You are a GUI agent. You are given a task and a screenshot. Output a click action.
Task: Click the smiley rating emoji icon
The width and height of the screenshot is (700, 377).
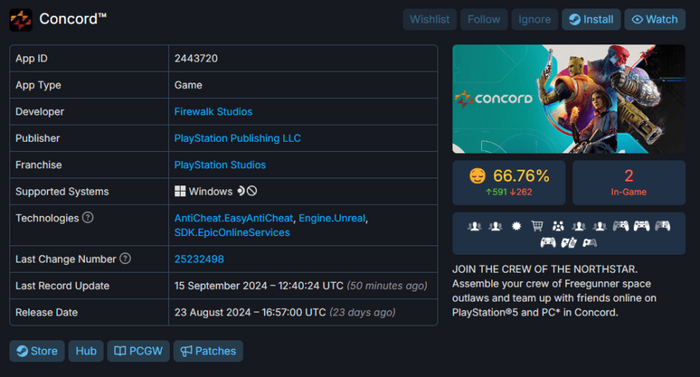coord(477,176)
